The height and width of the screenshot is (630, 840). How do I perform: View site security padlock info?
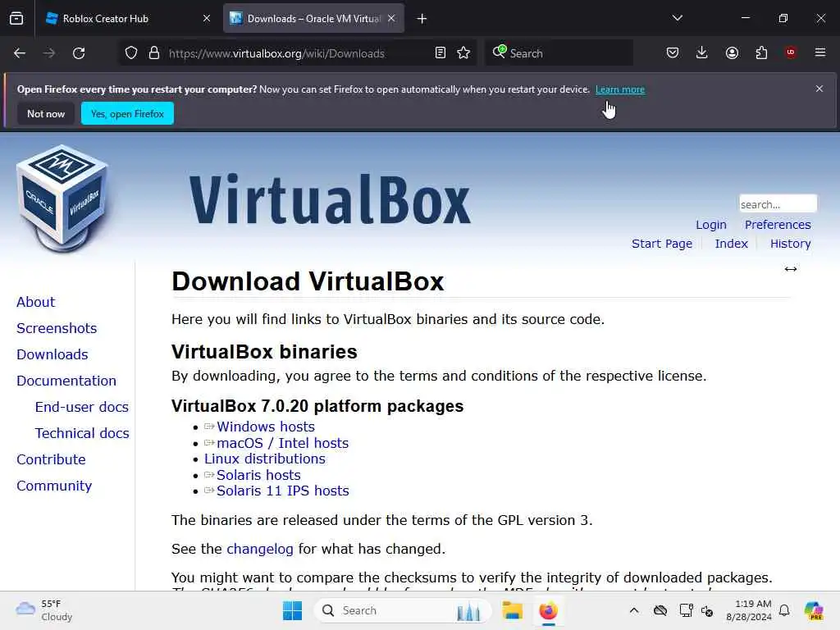point(154,53)
